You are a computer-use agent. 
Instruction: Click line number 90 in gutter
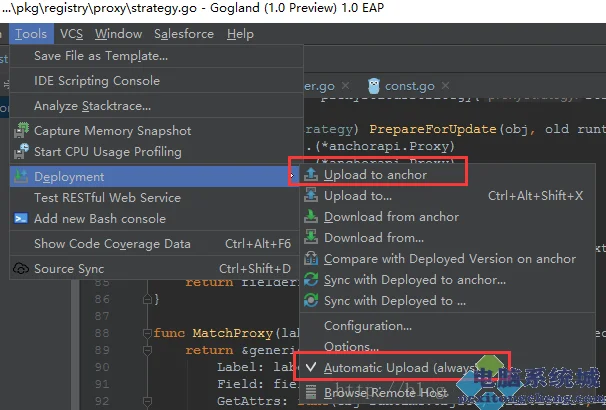click(102, 367)
